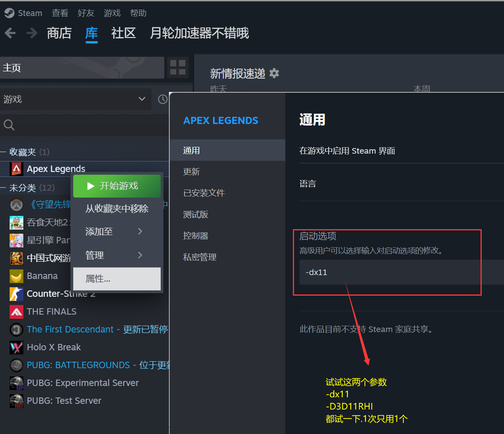Viewport: 504px width, 434px height.
Task: Click the recent activity clock icon
Action: pos(163,99)
